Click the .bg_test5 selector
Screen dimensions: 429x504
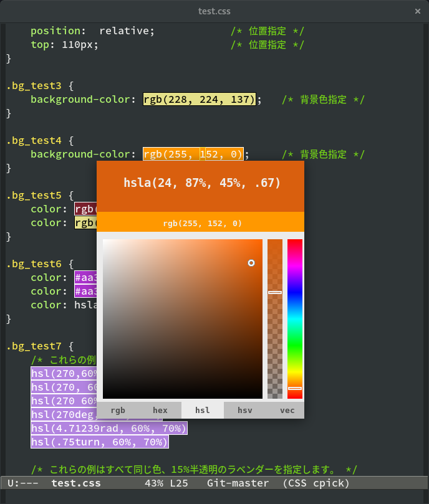pos(34,196)
